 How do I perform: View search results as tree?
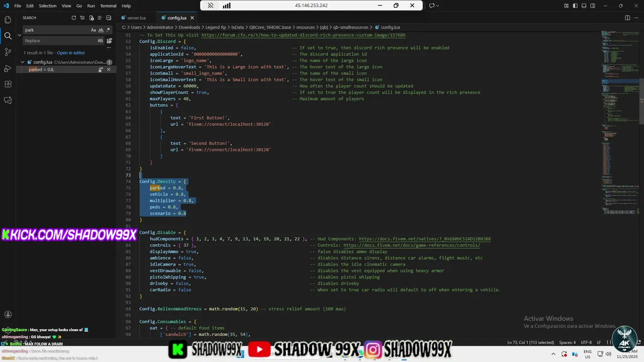[101, 18]
